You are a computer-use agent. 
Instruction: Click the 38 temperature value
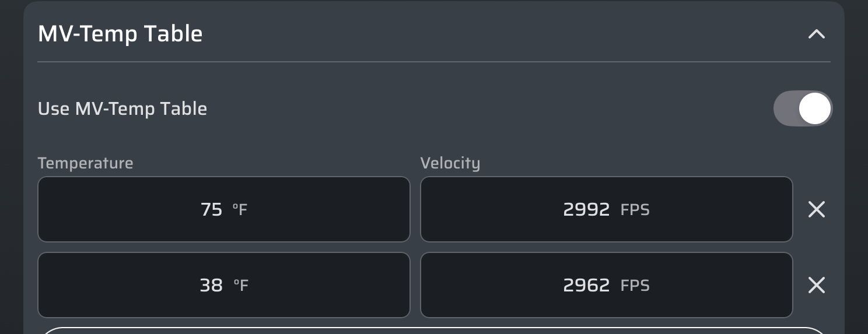(x=211, y=285)
